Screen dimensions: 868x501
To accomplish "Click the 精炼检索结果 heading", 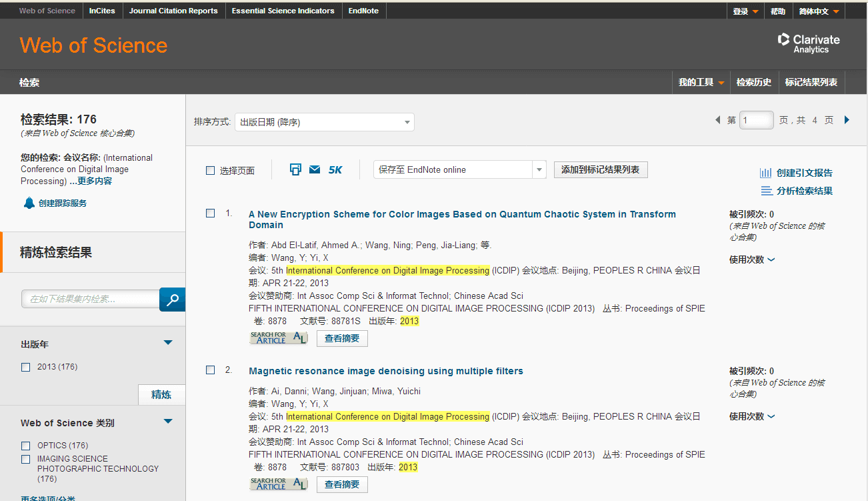I will 56,252.
